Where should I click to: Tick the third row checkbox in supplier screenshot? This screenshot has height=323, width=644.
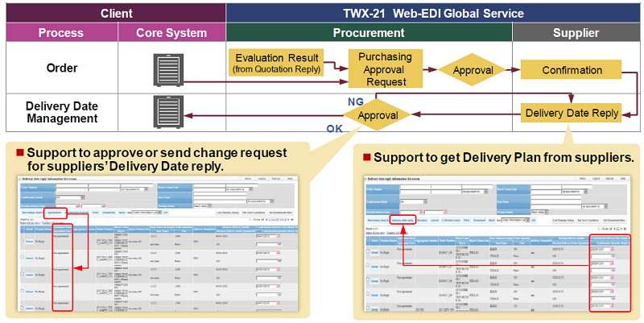click(368, 280)
